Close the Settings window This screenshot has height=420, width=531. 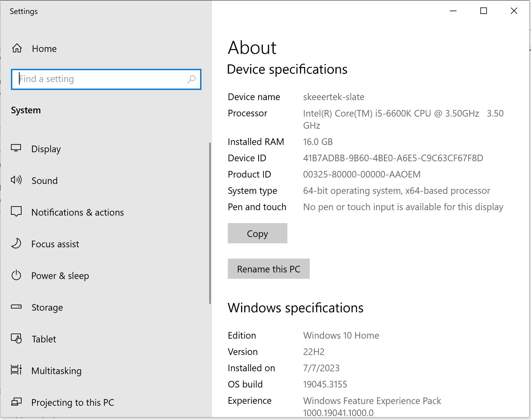coord(514,11)
